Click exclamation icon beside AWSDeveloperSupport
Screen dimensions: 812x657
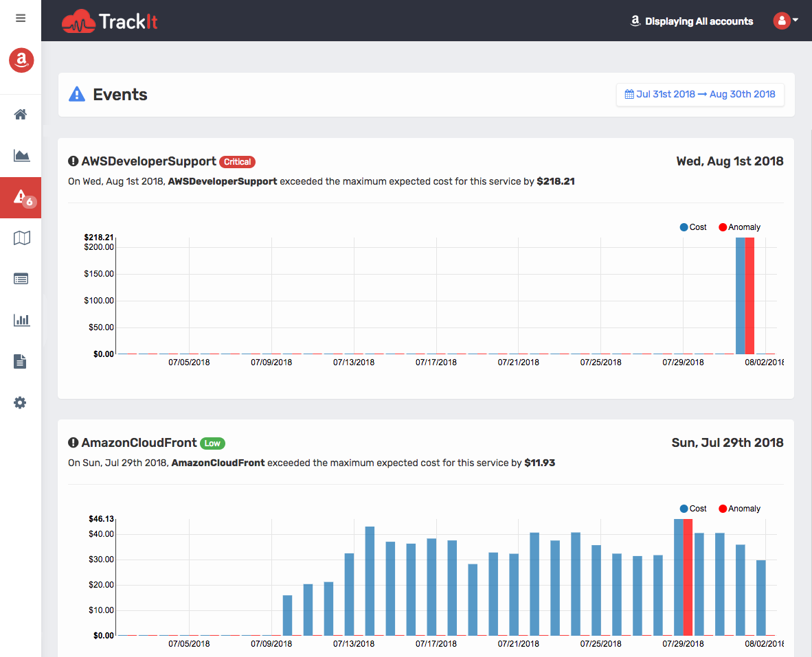click(x=73, y=161)
